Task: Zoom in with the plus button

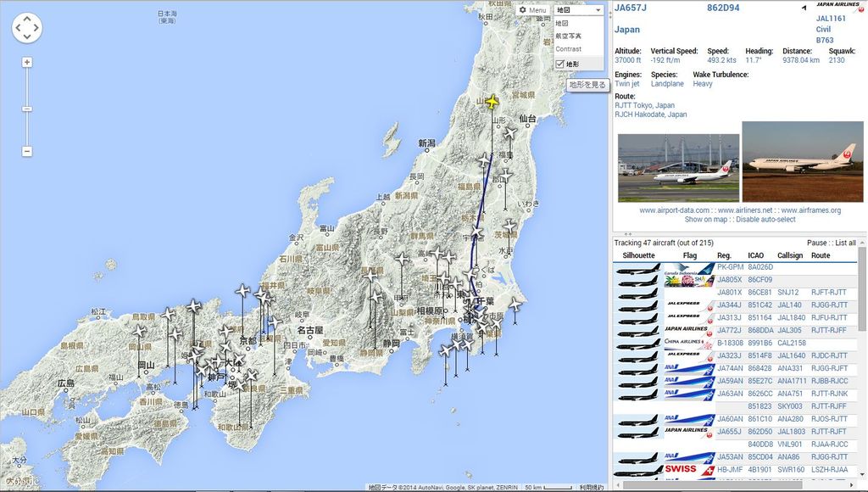Action: (26, 63)
